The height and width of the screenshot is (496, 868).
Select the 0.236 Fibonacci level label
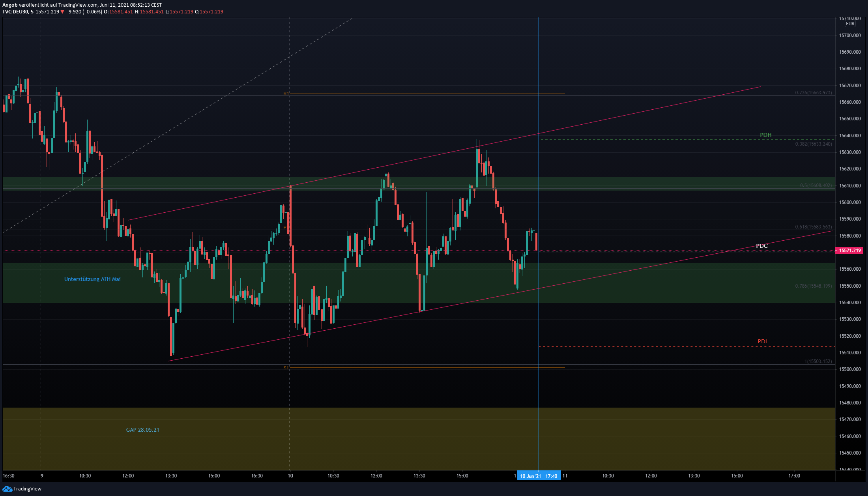pyautogui.click(x=813, y=93)
